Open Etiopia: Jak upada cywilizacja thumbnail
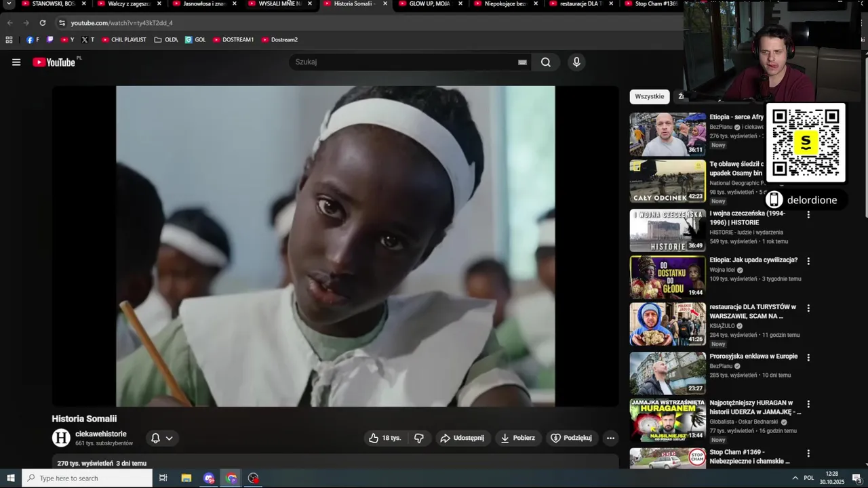The width and height of the screenshot is (868, 488). pos(668,277)
